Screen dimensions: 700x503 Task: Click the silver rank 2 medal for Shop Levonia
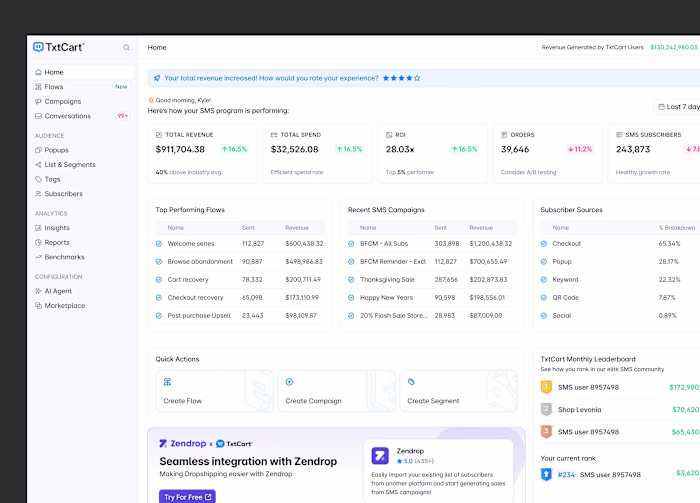coord(546,409)
